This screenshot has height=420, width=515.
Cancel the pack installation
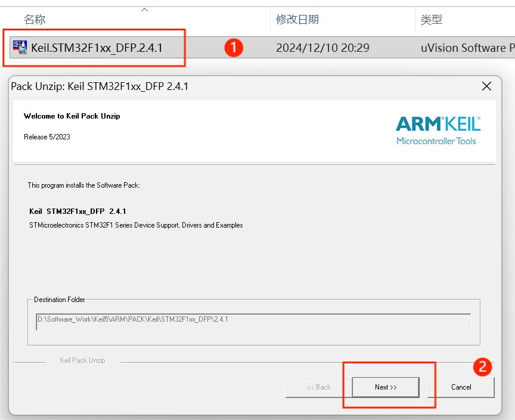pos(461,387)
